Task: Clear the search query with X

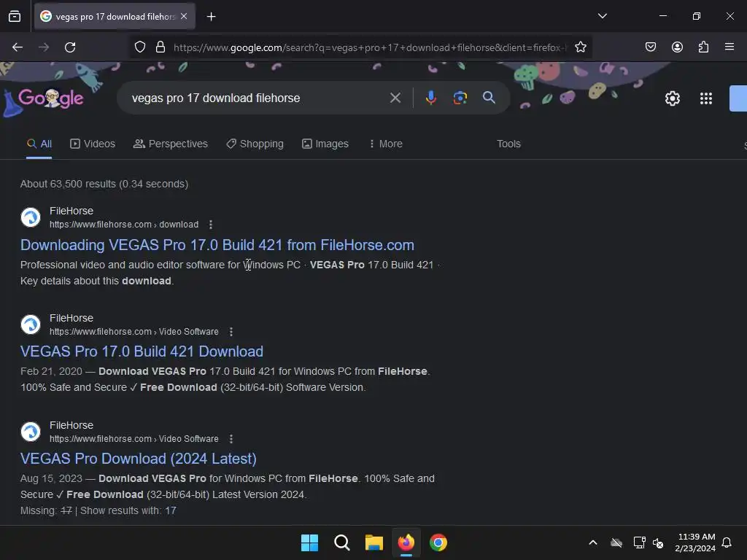Action: tap(395, 98)
